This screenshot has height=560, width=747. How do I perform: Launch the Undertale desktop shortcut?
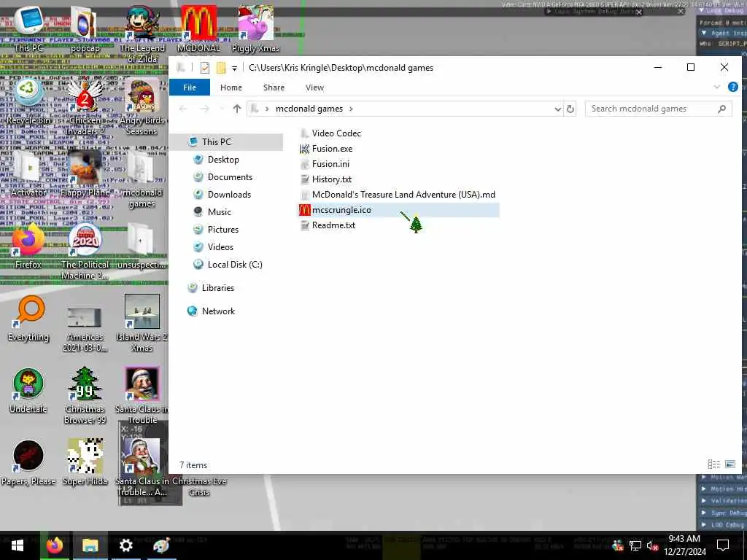pos(28,391)
